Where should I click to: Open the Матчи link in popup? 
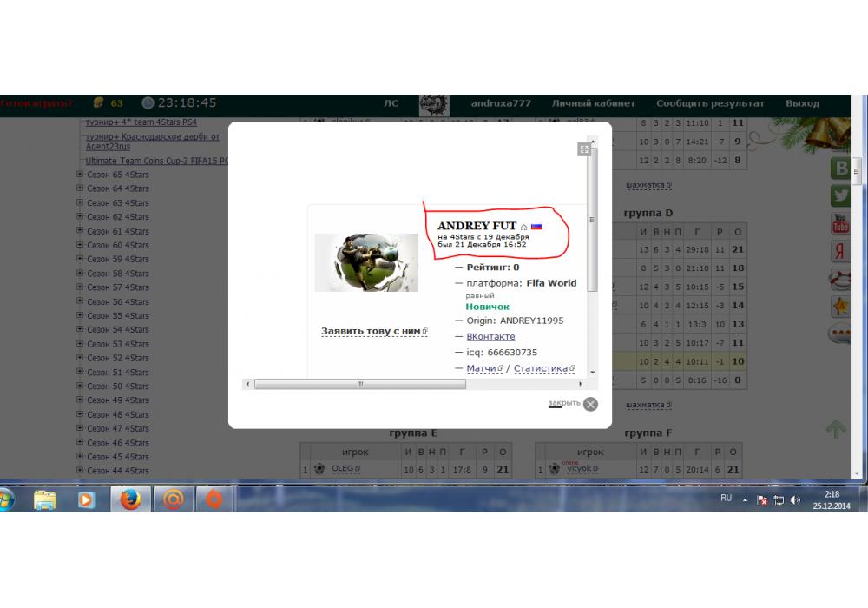pyautogui.click(x=483, y=368)
